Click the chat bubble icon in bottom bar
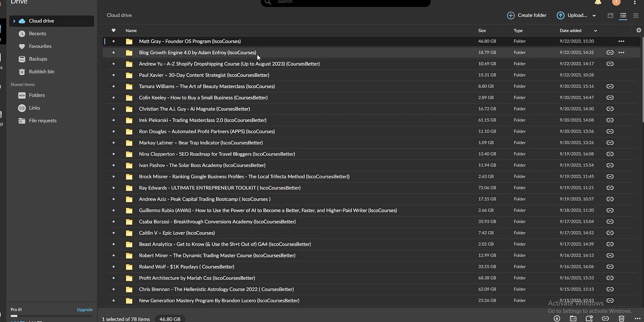The width and height of the screenshot is (644, 322). [x=589, y=318]
